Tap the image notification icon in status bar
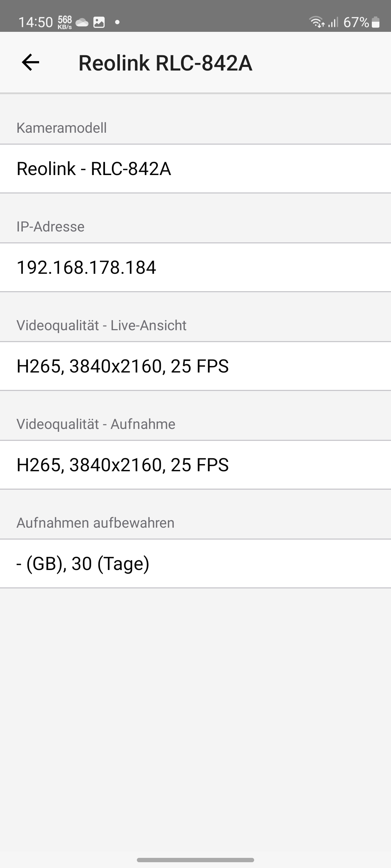 pyautogui.click(x=99, y=22)
